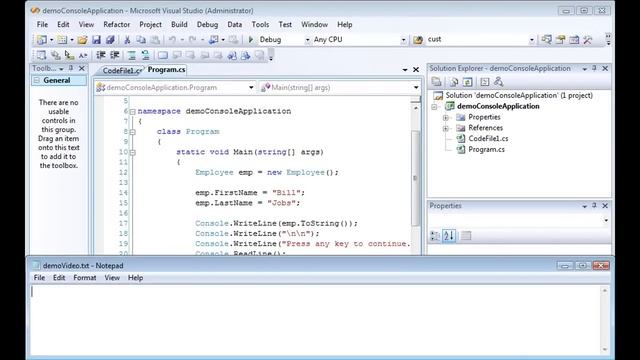Click View Class Diagram in Solution Explorer

tap(498, 82)
